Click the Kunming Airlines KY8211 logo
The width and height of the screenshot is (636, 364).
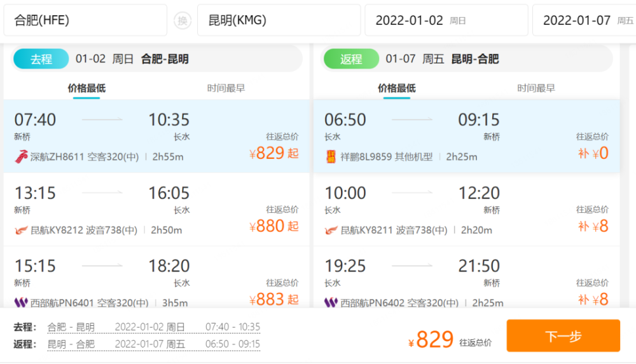click(x=331, y=230)
